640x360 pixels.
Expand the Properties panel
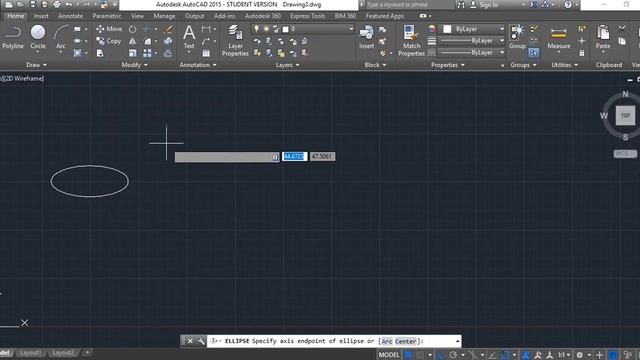pyautogui.click(x=447, y=65)
